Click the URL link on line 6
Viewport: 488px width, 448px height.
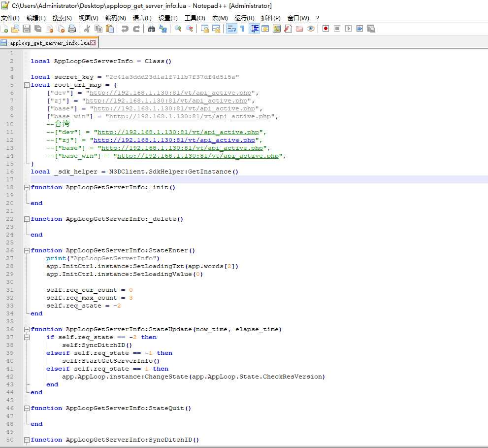click(x=170, y=93)
